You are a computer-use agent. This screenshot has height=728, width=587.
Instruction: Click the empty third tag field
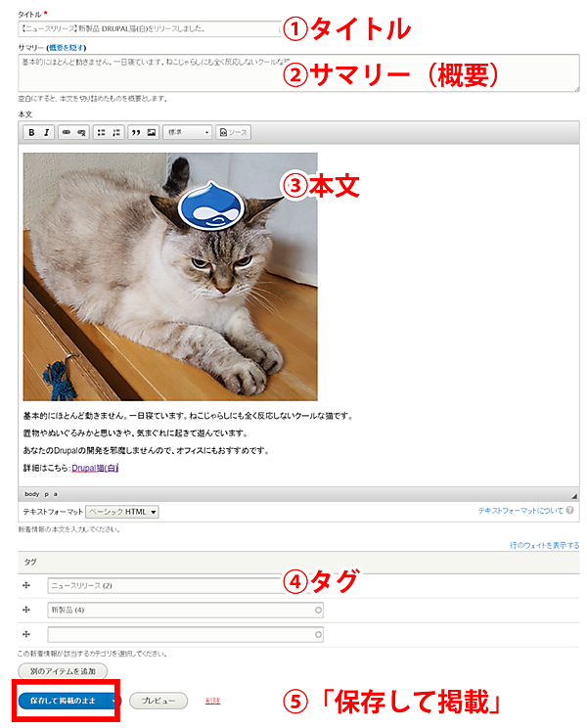186,634
